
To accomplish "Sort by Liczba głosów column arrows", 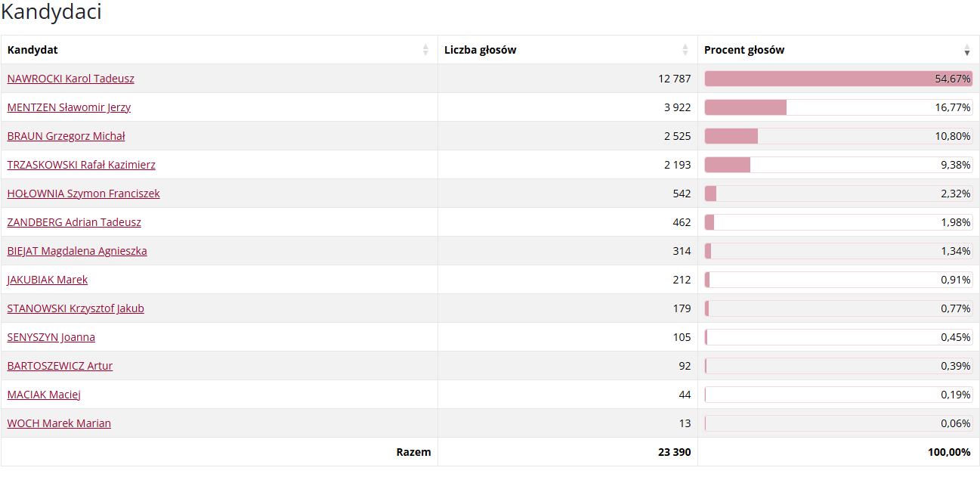I will [x=685, y=50].
